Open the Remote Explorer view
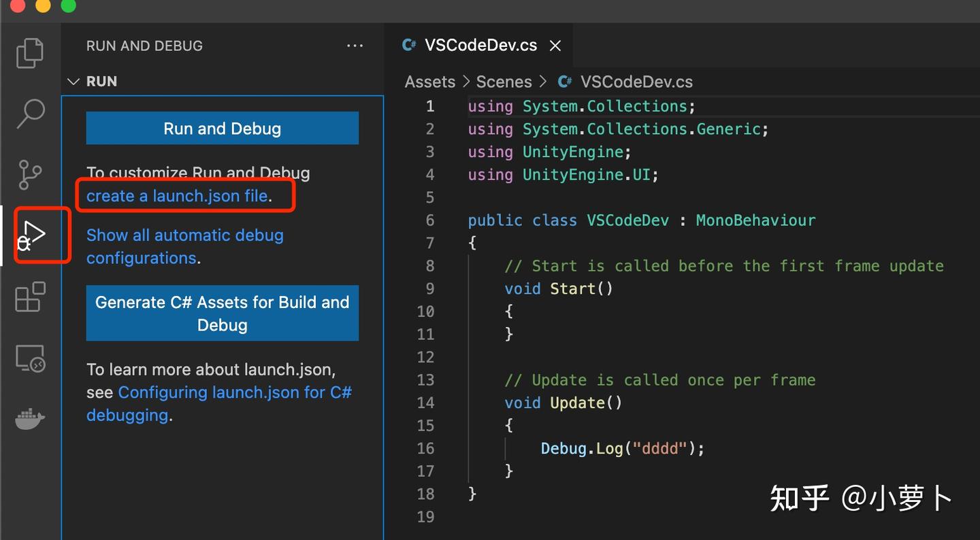 tap(30, 358)
